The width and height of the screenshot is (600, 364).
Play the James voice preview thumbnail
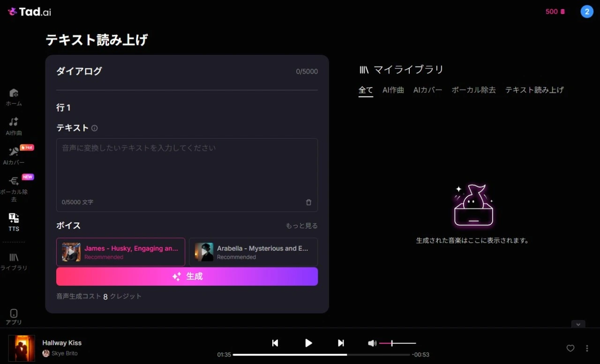tap(71, 252)
